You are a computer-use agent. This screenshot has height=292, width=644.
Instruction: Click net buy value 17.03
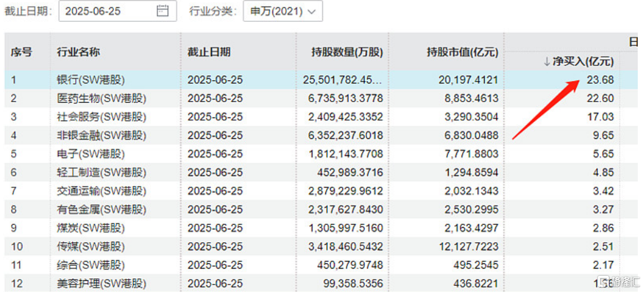600,117
